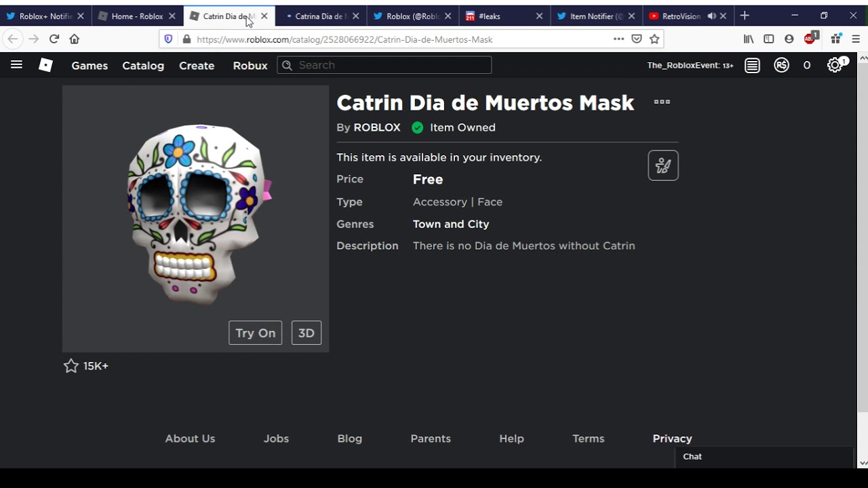
Task: Open the Firefox application menu
Action: tap(856, 39)
